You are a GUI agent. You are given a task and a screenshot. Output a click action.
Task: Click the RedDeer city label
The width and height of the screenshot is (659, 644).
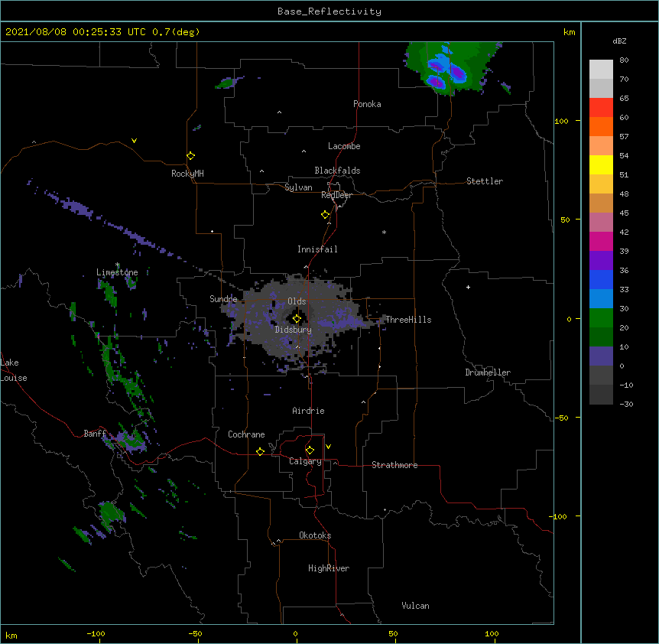(336, 195)
